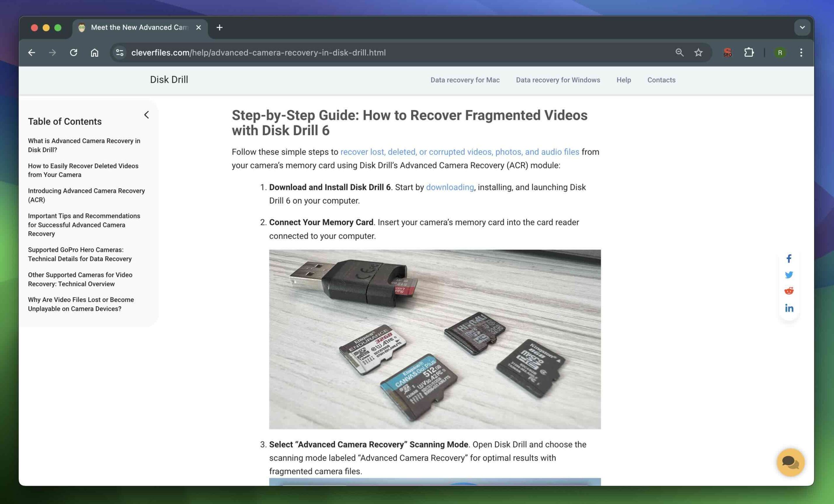The height and width of the screenshot is (504, 834).
Task: Open the R profile avatar
Action: pos(780,52)
